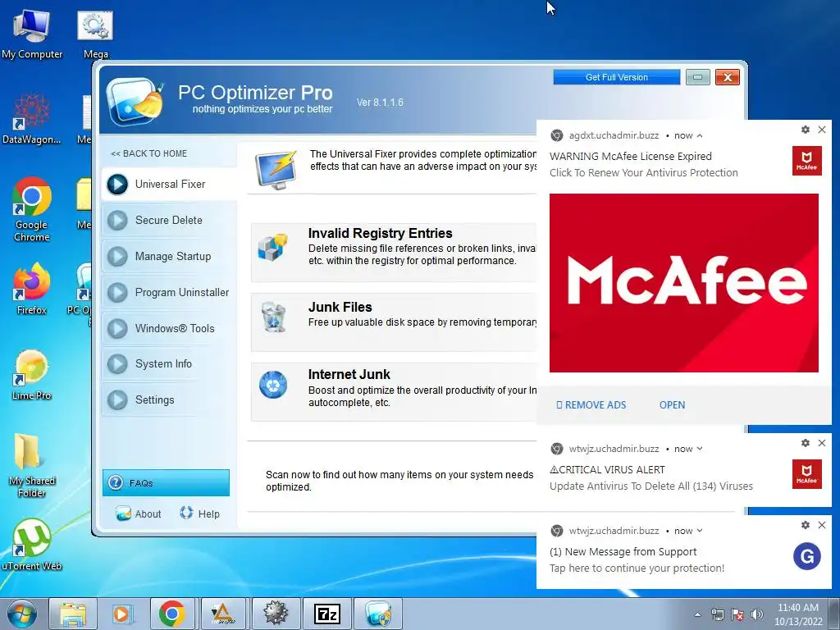840x630 pixels.
Task: Click the Help lifebuoy icon
Action: (x=186, y=513)
